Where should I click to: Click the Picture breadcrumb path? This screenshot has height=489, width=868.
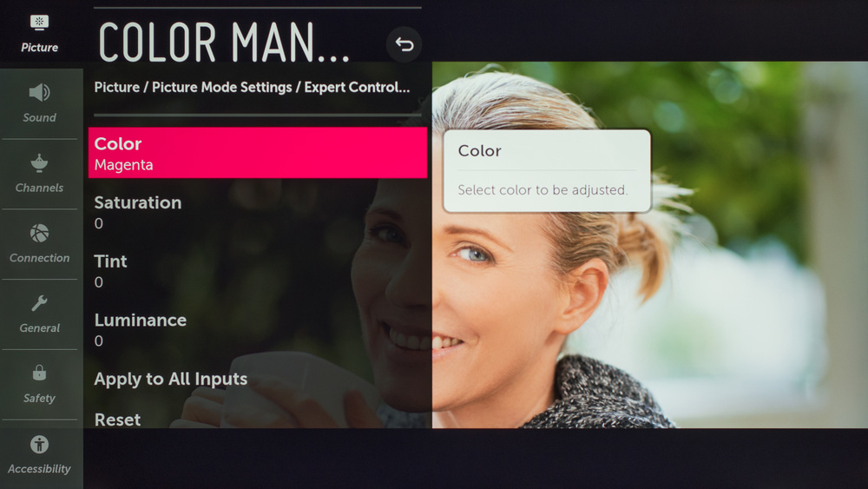pos(252,88)
